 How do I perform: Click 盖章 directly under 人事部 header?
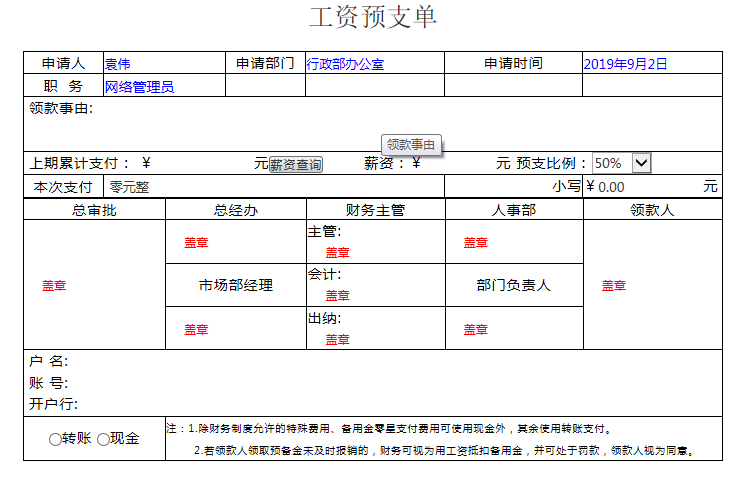[x=476, y=242]
